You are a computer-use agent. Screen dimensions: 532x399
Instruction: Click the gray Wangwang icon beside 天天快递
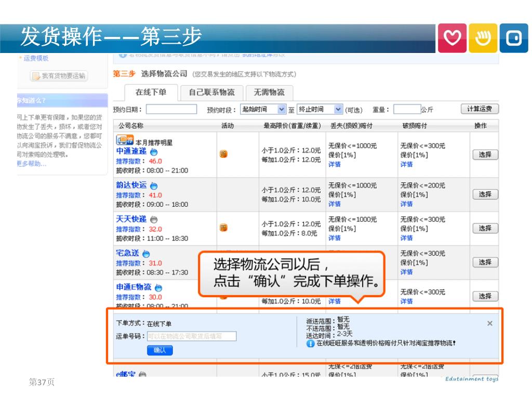coord(154,220)
